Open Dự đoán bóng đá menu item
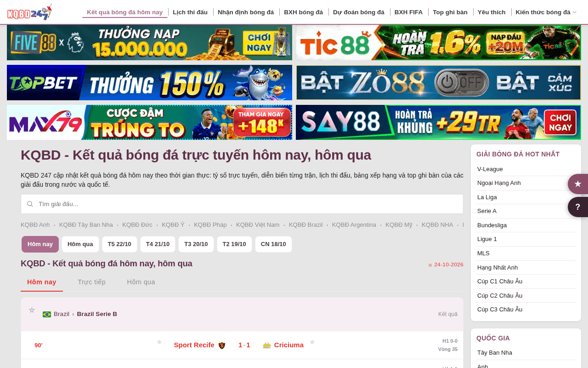The image size is (588, 368). click(x=359, y=12)
